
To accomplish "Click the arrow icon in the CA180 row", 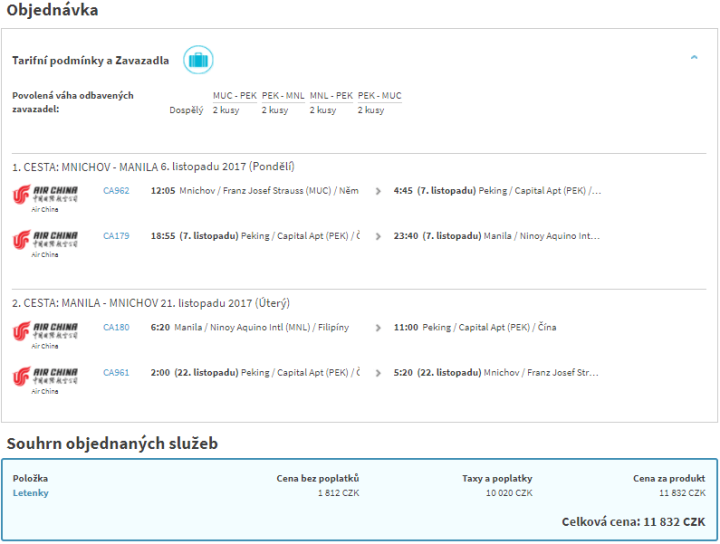I will [378, 327].
